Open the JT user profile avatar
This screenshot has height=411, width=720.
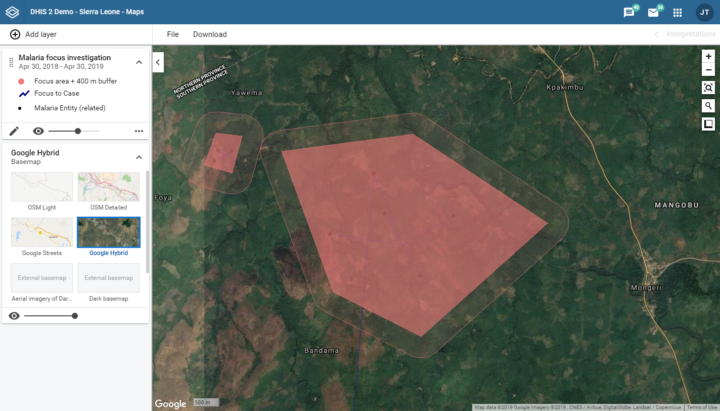pyautogui.click(x=704, y=12)
